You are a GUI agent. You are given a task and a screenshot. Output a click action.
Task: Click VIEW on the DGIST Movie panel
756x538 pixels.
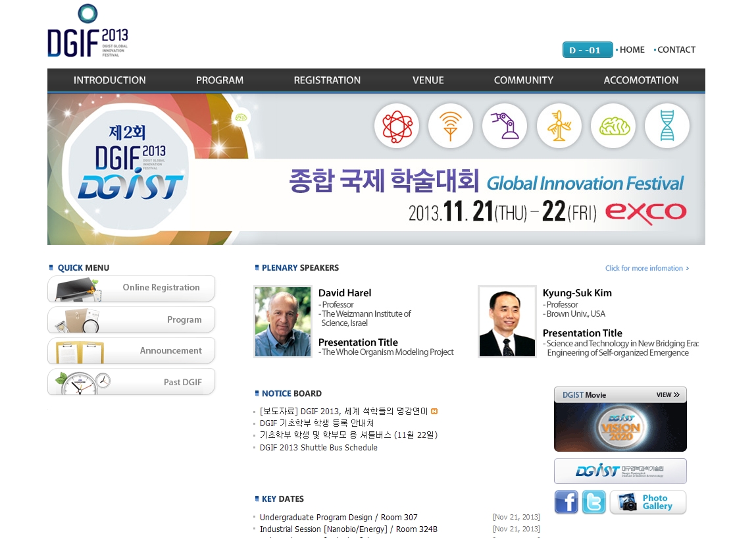[668, 394]
